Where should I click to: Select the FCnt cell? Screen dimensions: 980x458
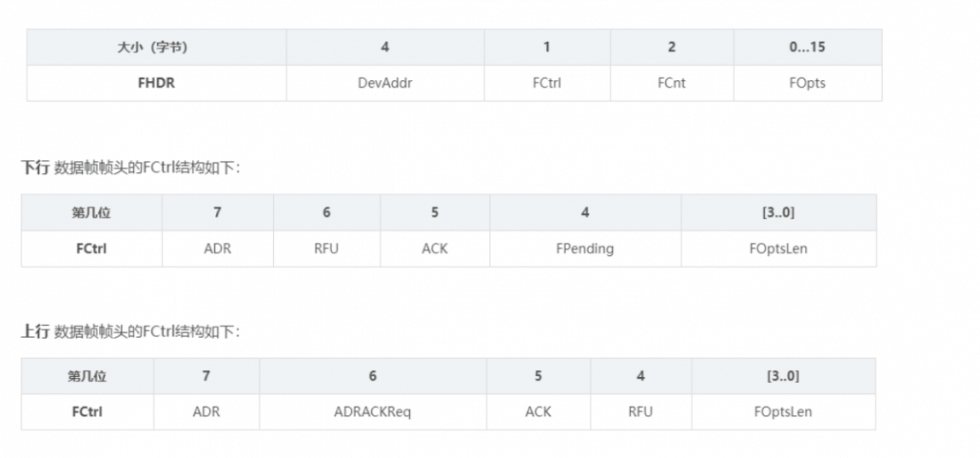coord(671,83)
